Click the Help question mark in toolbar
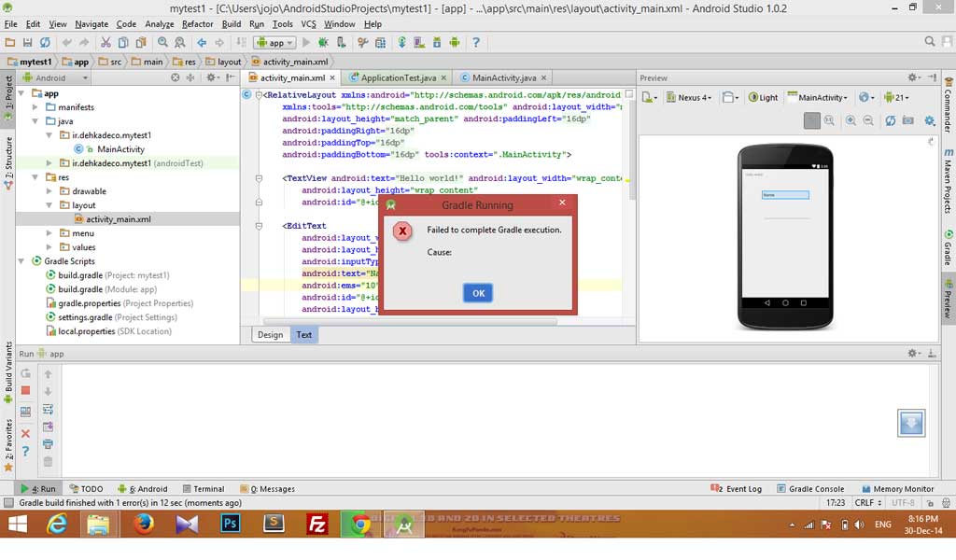The width and height of the screenshot is (956, 560). (476, 43)
